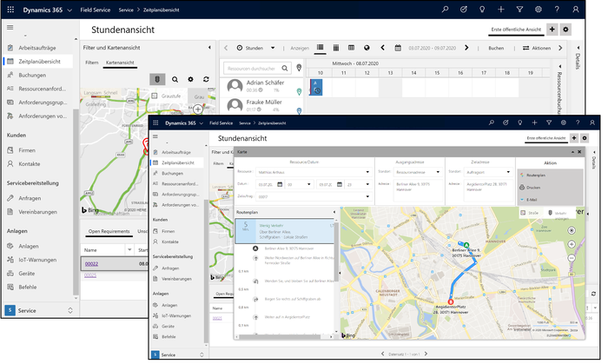This screenshot has width=608, height=364.
Task: Toggle traffic light layer on back map toolbar
Action: coord(157,79)
